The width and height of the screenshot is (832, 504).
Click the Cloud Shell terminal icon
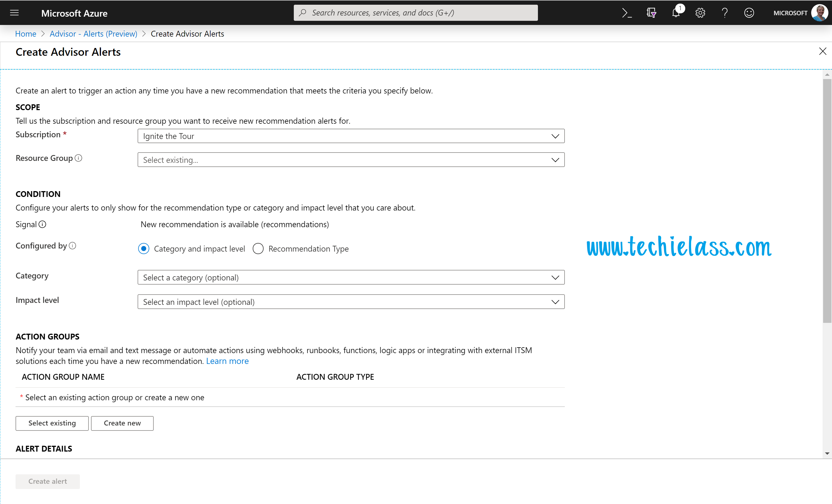[628, 12]
